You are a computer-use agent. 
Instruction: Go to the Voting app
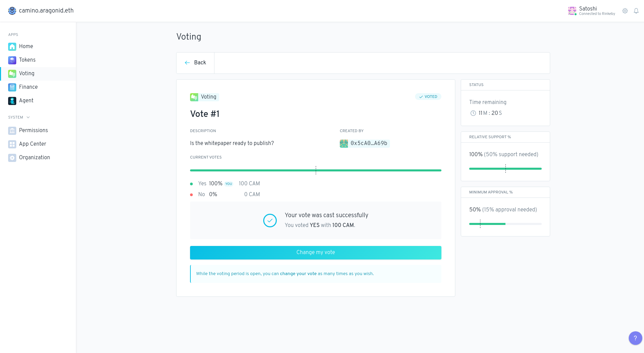[27, 74]
